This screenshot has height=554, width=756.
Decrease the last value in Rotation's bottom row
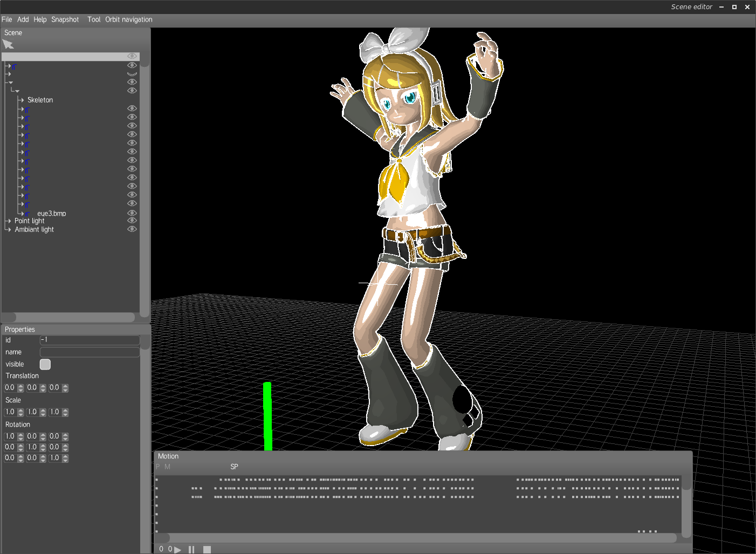click(65, 460)
